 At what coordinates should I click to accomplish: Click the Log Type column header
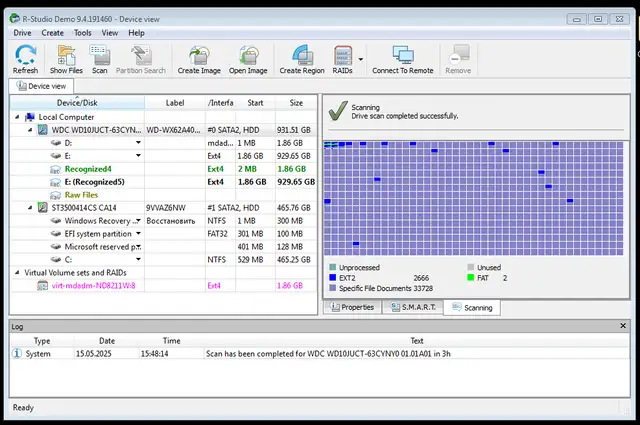[42, 340]
